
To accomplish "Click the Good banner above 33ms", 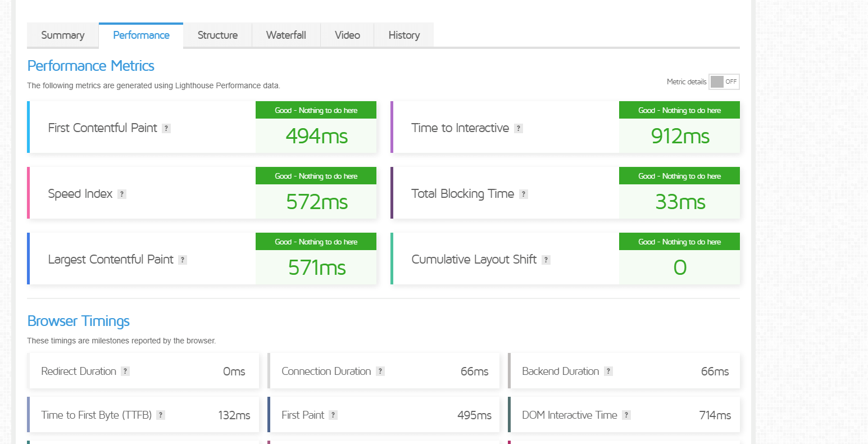I will click(679, 176).
